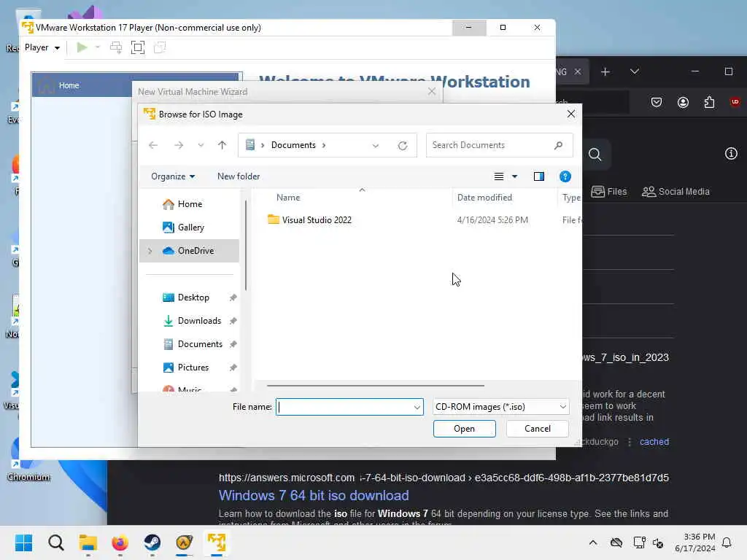Click the forward arrow in Browse dialog
Image resolution: width=747 pixels, height=560 pixels.
tap(179, 145)
